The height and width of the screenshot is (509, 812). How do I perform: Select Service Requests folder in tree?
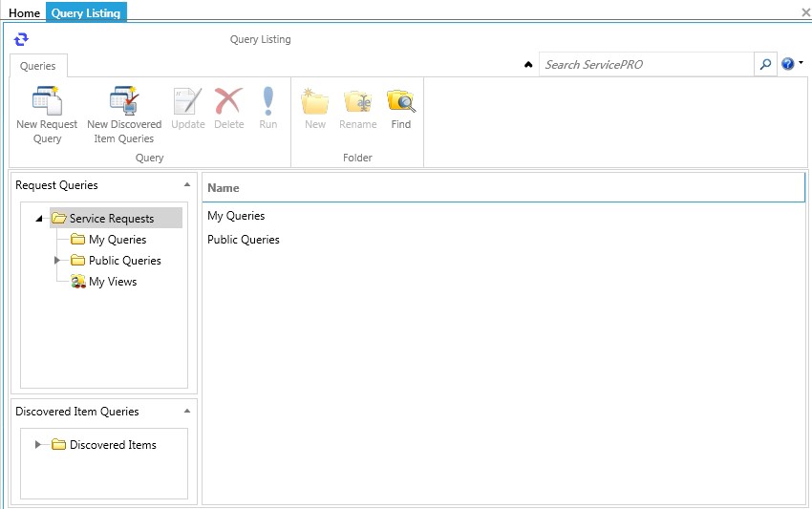(x=116, y=218)
